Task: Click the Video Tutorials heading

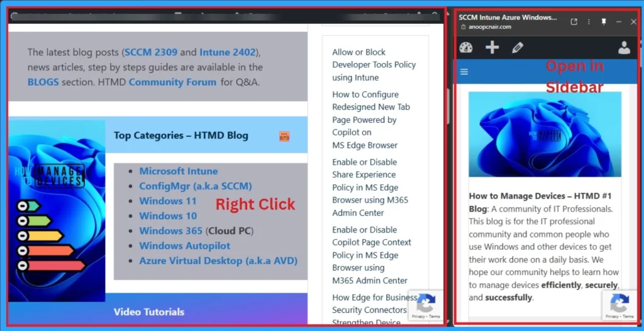Action: coord(149,312)
